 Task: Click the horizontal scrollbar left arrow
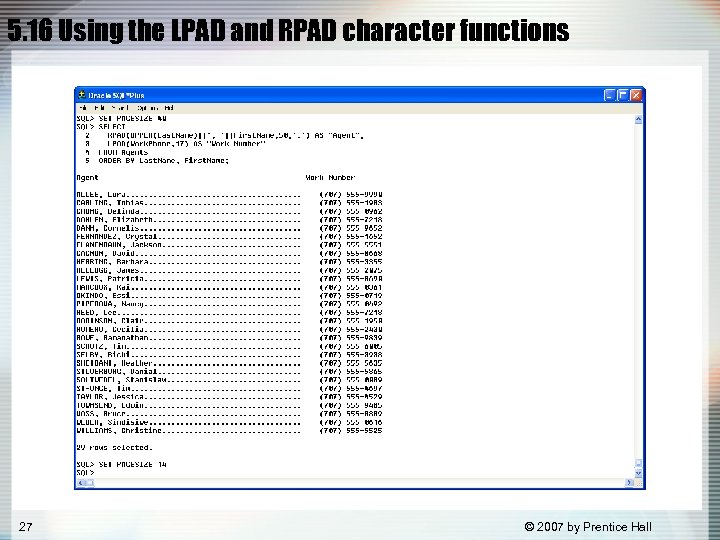(81, 483)
